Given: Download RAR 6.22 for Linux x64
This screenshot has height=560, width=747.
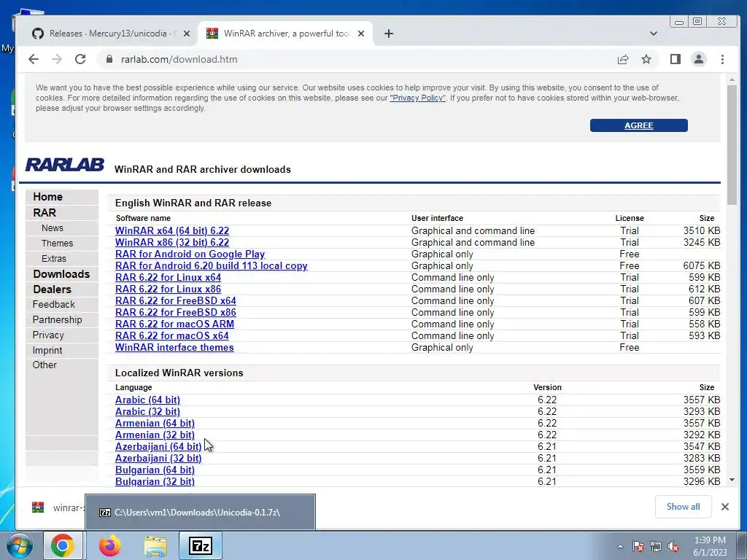Looking at the screenshot, I should (169, 278).
